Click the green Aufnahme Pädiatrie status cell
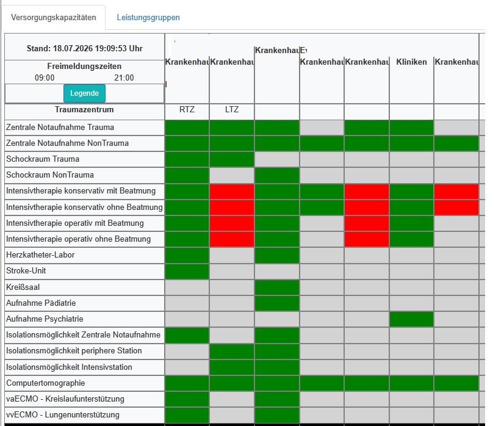Image resolution: width=504 pixels, height=426 pixels. pos(277,303)
